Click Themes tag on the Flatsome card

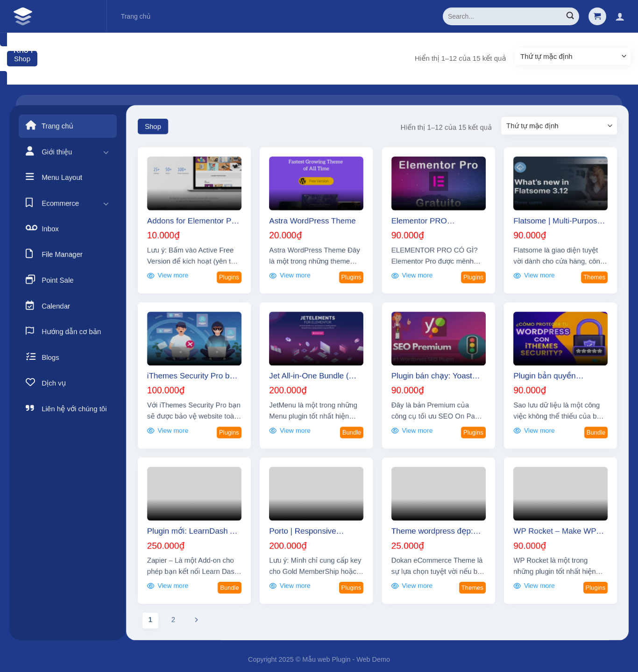point(594,278)
